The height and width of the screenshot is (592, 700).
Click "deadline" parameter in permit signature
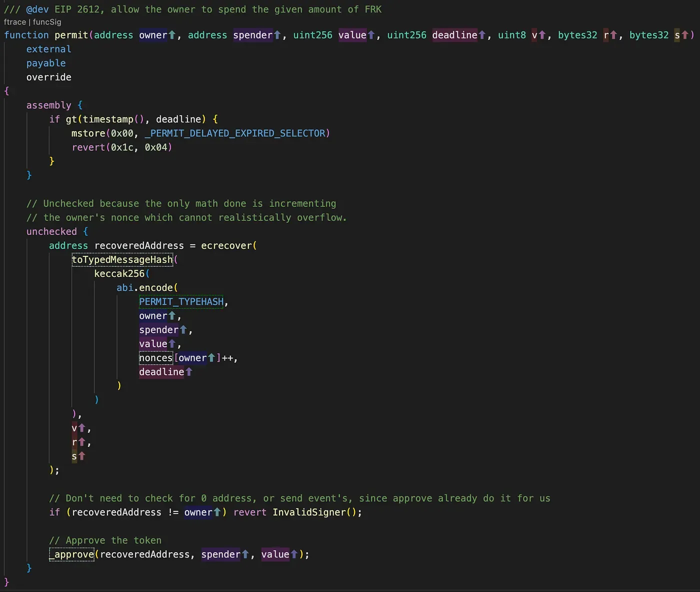454,35
